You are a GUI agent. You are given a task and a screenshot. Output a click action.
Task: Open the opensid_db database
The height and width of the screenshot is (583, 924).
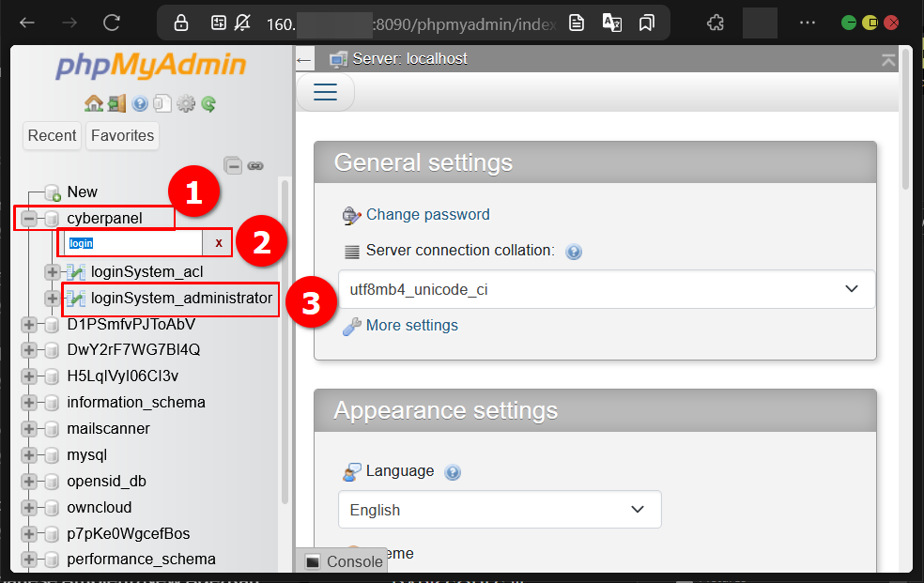click(x=107, y=481)
